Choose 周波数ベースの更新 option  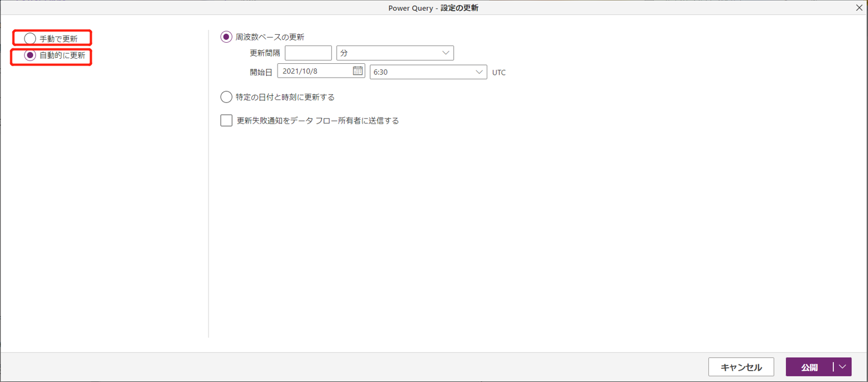point(226,37)
